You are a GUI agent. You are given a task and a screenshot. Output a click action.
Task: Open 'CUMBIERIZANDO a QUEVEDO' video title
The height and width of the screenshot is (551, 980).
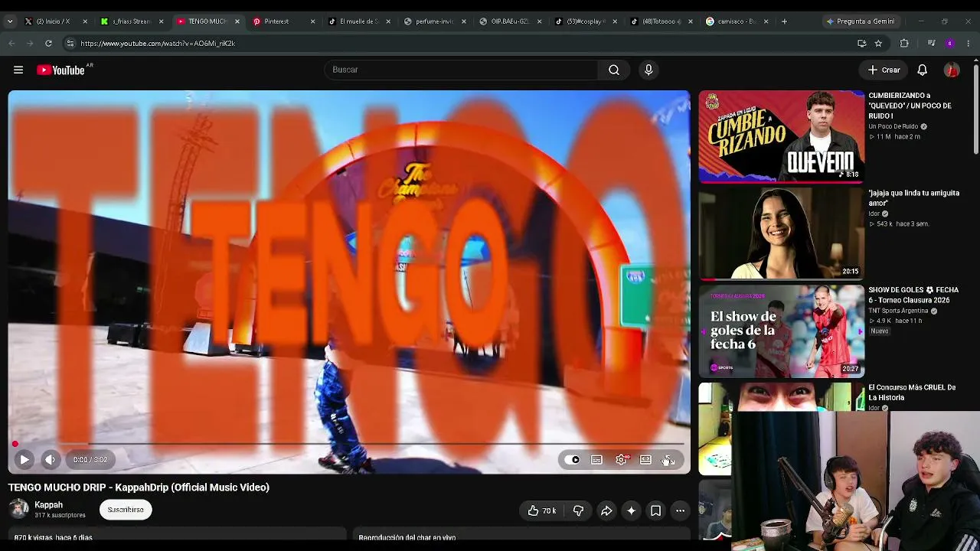point(910,106)
